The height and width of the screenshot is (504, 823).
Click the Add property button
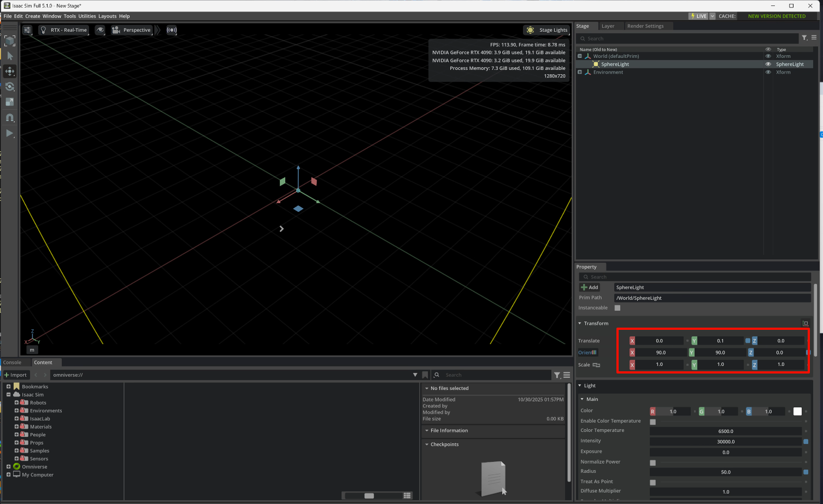point(589,287)
